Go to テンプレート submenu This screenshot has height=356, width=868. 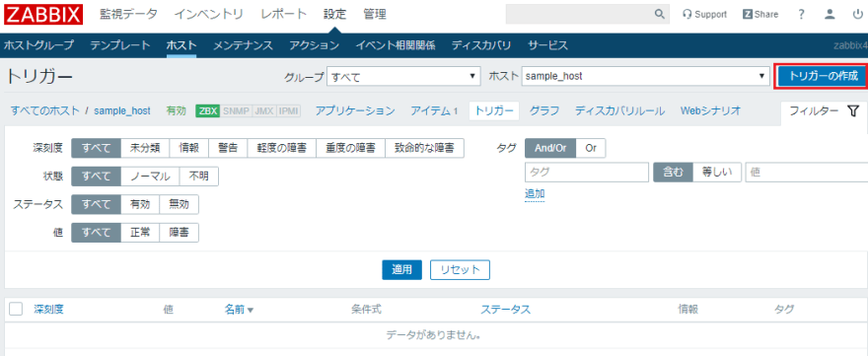120,45
